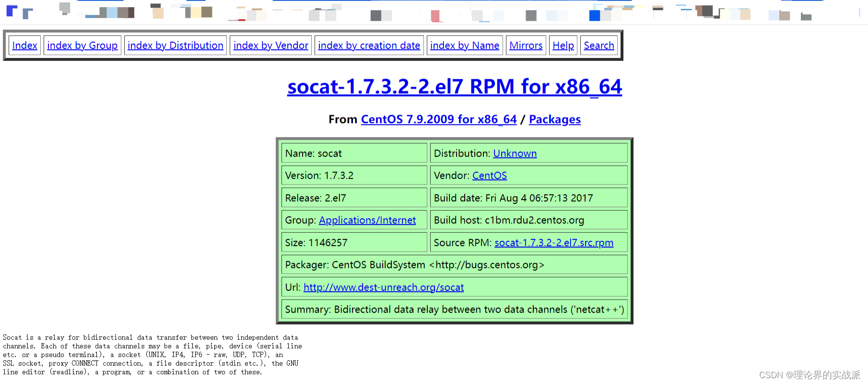Open the Applications/Internet group link
This screenshot has height=384, width=868.
[x=367, y=220]
